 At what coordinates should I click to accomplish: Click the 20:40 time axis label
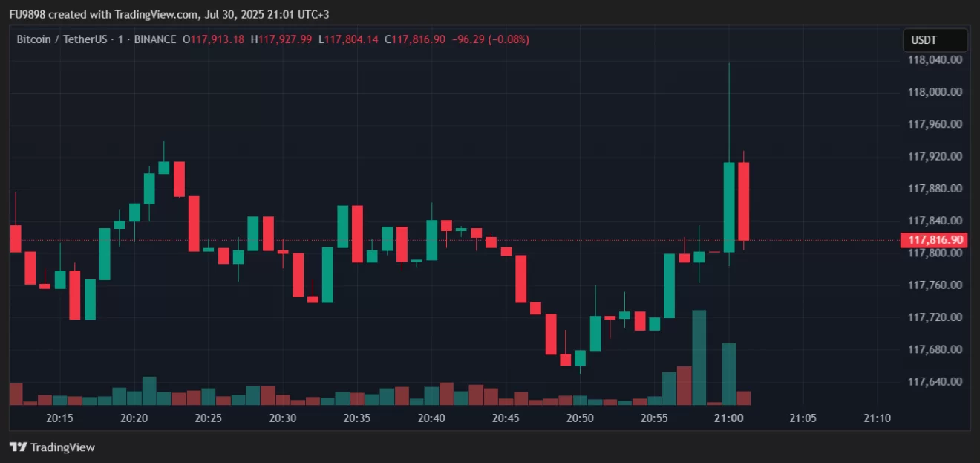click(431, 418)
